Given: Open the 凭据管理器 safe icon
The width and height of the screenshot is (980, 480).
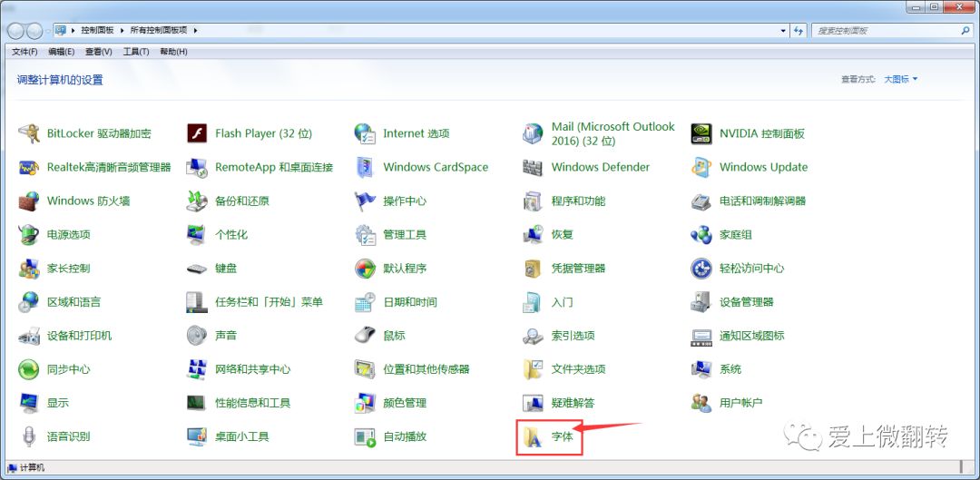Looking at the screenshot, I should (534, 268).
